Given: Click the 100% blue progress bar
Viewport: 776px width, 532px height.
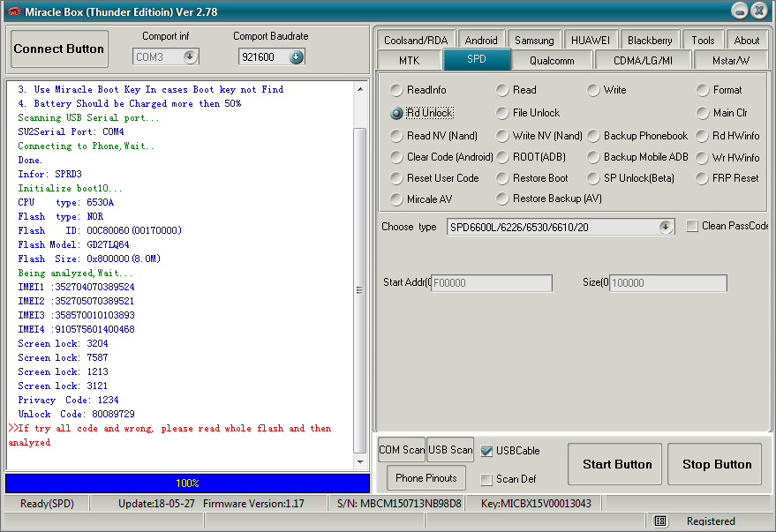Looking at the screenshot, I should click(x=187, y=483).
